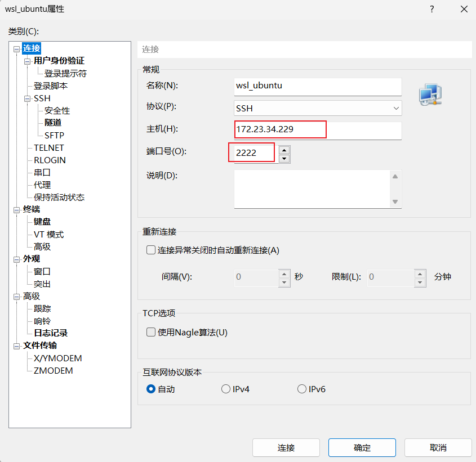Close the wsl_ubuntu properties dialog

pos(464,9)
